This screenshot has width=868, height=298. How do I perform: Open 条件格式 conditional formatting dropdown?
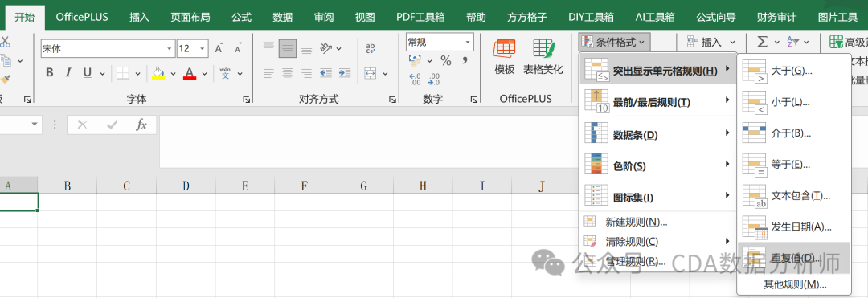point(614,42)
